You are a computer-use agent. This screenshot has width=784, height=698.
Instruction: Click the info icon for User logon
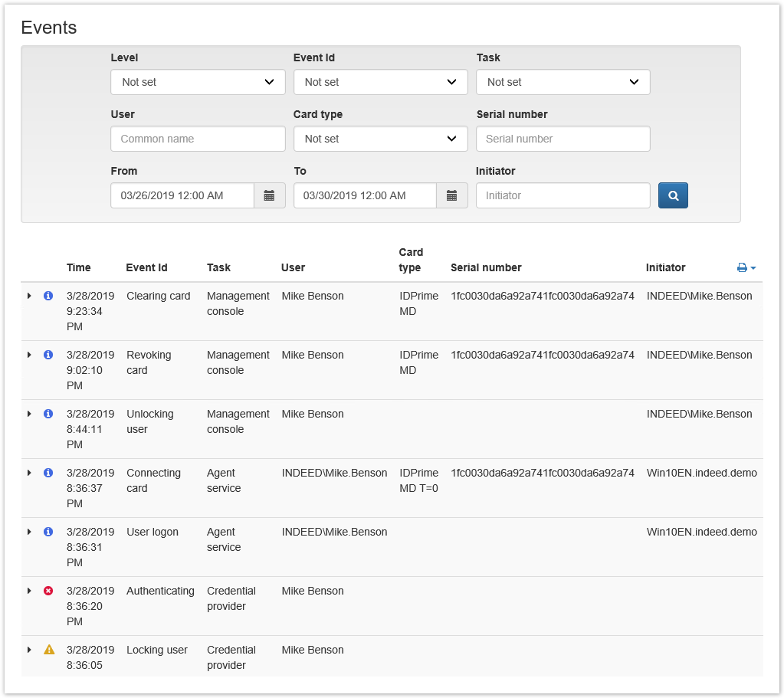[x=48, y=532]
